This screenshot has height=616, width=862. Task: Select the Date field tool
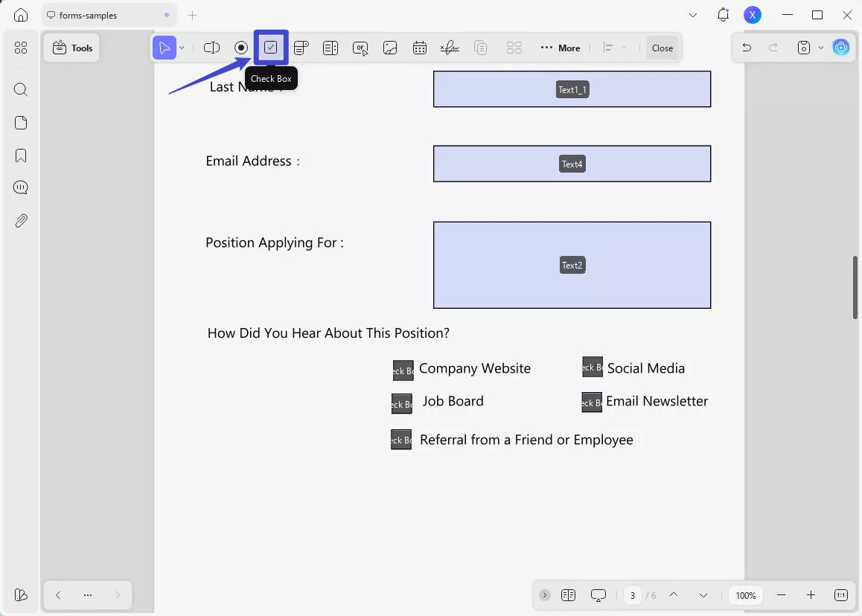tap(420, 47)
